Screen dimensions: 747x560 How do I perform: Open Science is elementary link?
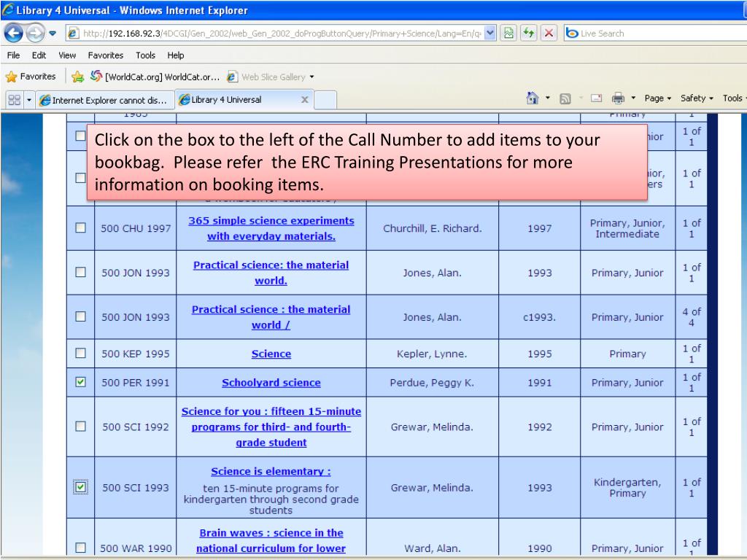[271, 471]
